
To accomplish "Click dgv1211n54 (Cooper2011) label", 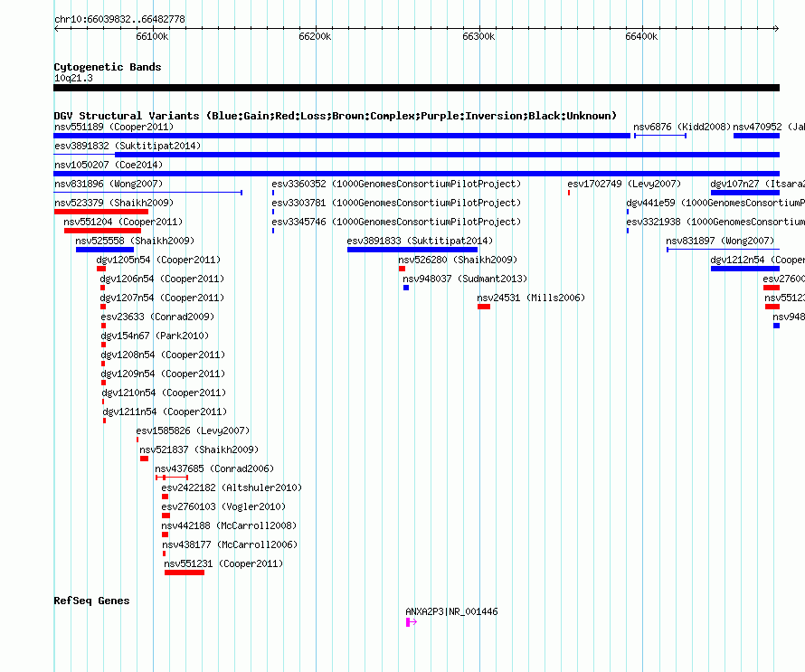I will pos(165,412).
